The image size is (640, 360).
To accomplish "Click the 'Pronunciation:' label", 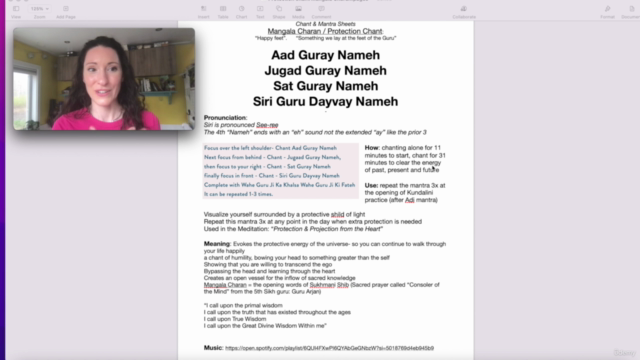I will (x=225, y=118).
